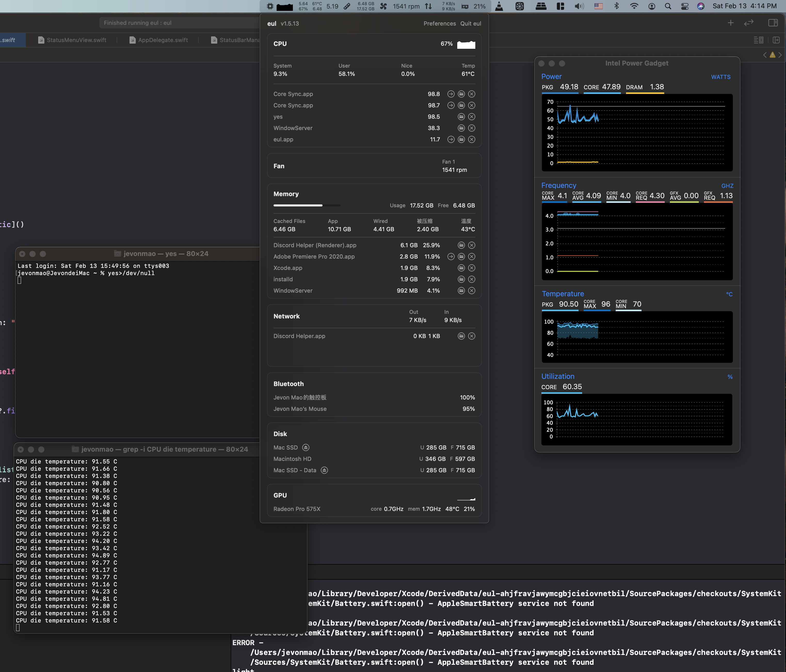Image resolution: width=786 pixels, height=672 pixels.
Task: Kill the yes process in CPU list
Action: tap(471, 117)
